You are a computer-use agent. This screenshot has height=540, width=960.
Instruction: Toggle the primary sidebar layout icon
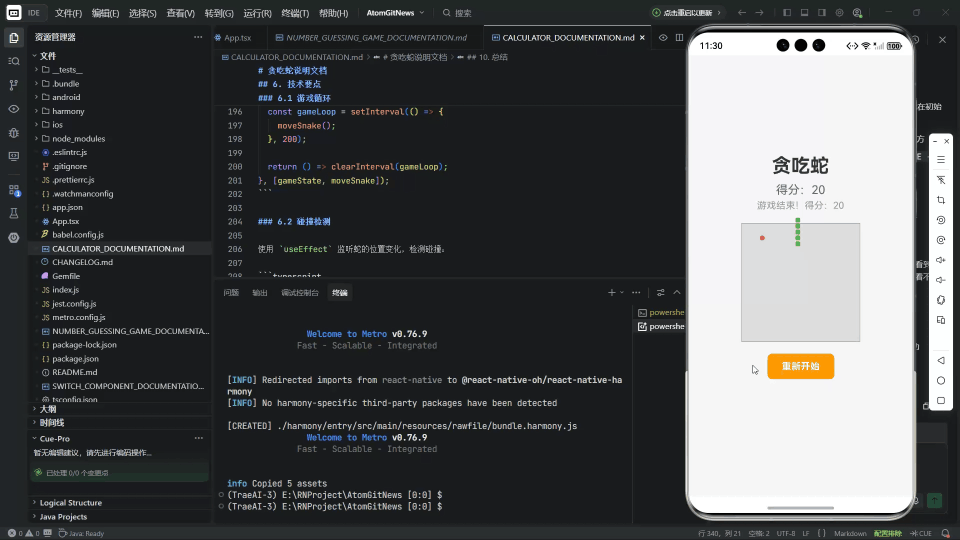787,12
